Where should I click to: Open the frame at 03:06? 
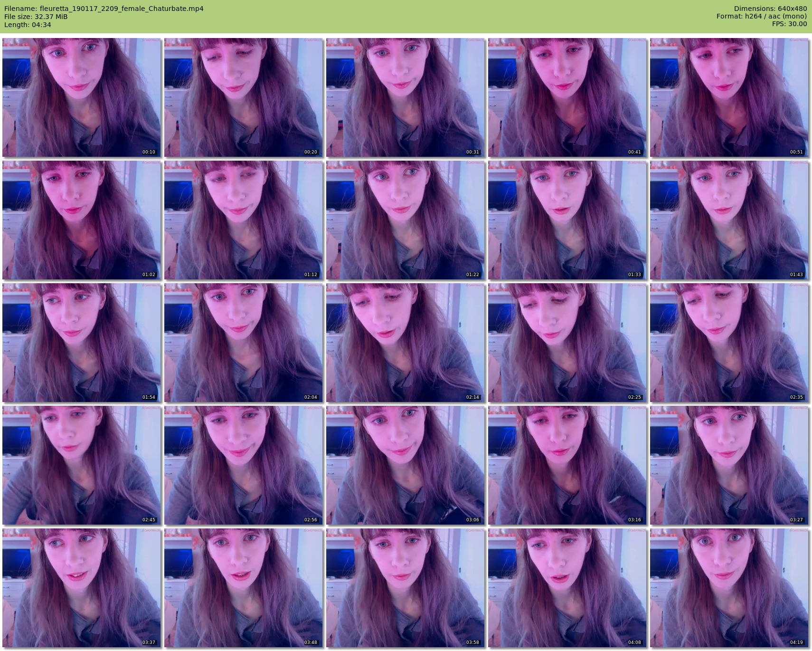[405, 465]
